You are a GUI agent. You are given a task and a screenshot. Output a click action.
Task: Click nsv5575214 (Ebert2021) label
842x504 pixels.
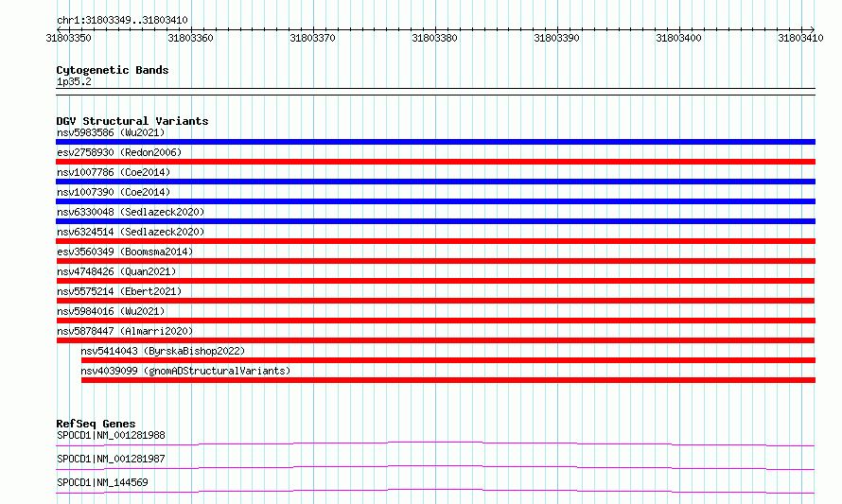click(x=119, y=291)
